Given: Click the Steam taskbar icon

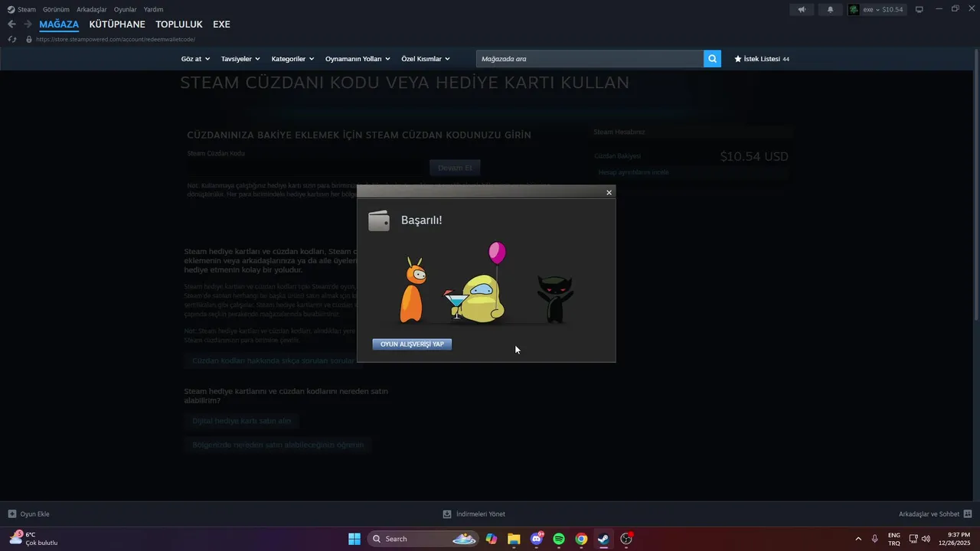Looking at the screenshot, I should tap(603, 539).
